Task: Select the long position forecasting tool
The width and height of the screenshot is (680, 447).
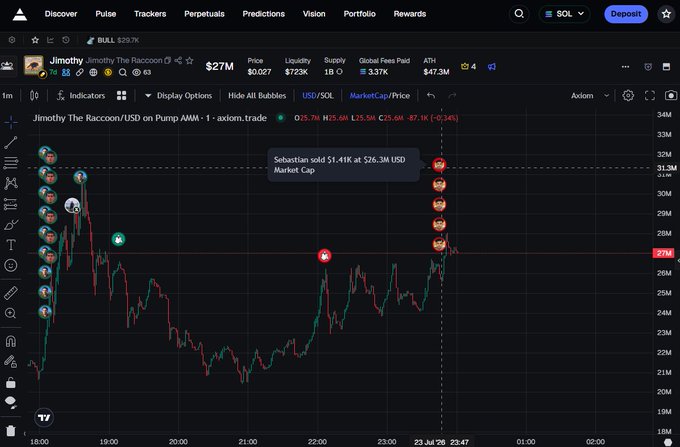Action: click(x=11, y=204)
